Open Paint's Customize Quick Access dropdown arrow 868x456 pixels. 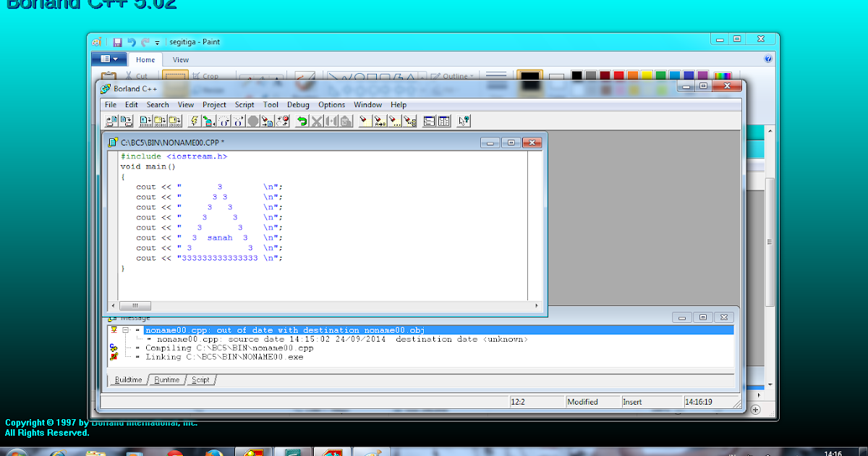coord(158,43)
